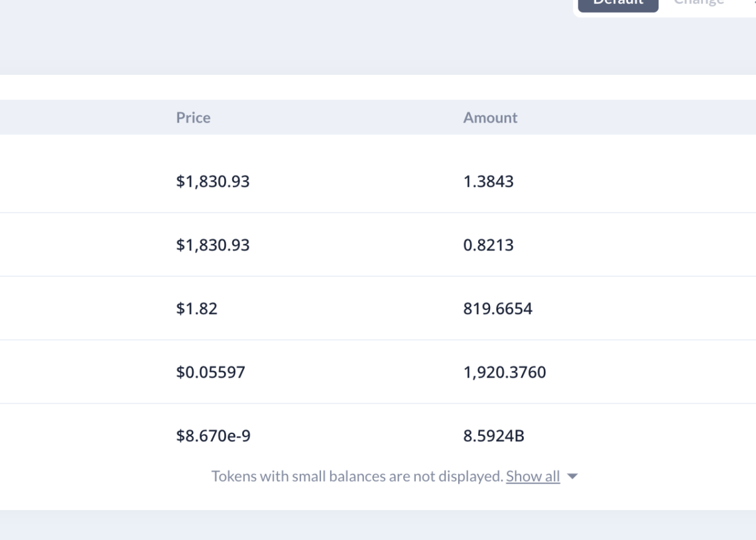Click the $1,830.93 price beside 0.8213
Image resolution: width=756 pixels, height=540 pixels.
tap(212, 245)
